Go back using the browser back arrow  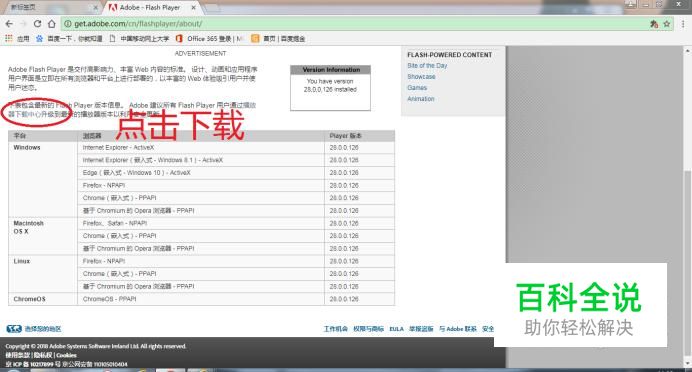[9, 24]
